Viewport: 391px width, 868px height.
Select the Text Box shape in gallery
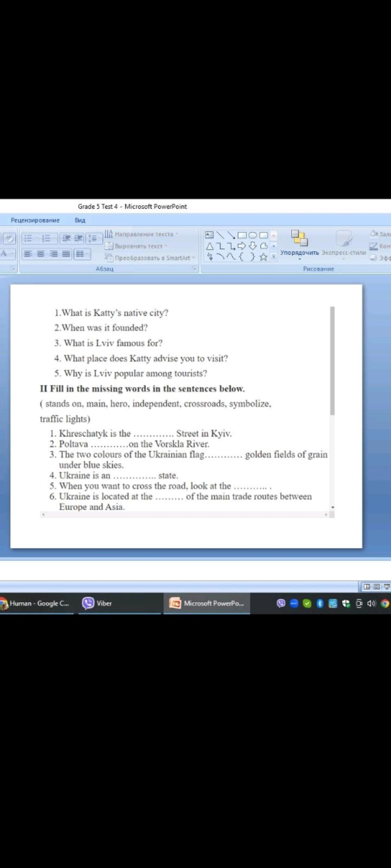tap(210, 235)
